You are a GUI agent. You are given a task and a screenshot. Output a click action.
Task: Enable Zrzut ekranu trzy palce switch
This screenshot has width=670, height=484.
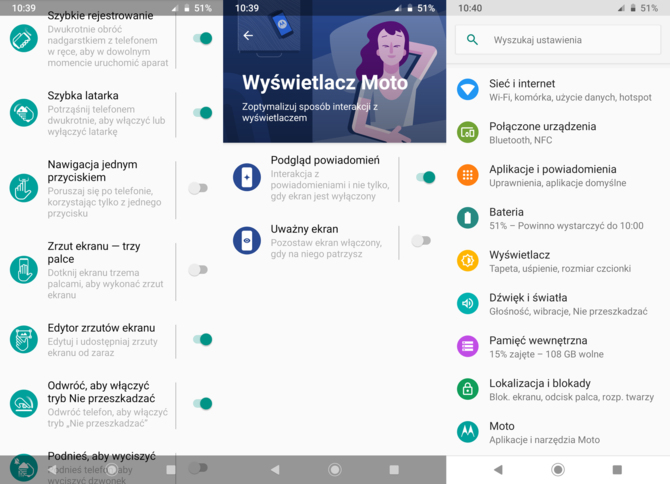198,270
